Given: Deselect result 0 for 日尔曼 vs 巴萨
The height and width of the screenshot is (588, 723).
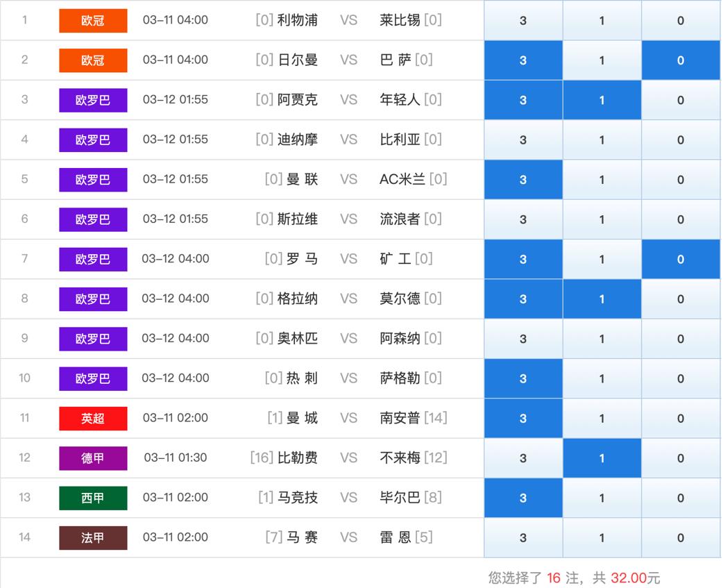Looking at the screenshot, I should (681, 60).
